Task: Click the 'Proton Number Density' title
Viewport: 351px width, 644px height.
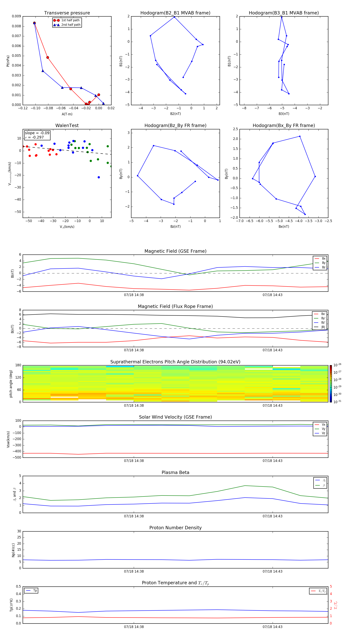Action: 175,528
